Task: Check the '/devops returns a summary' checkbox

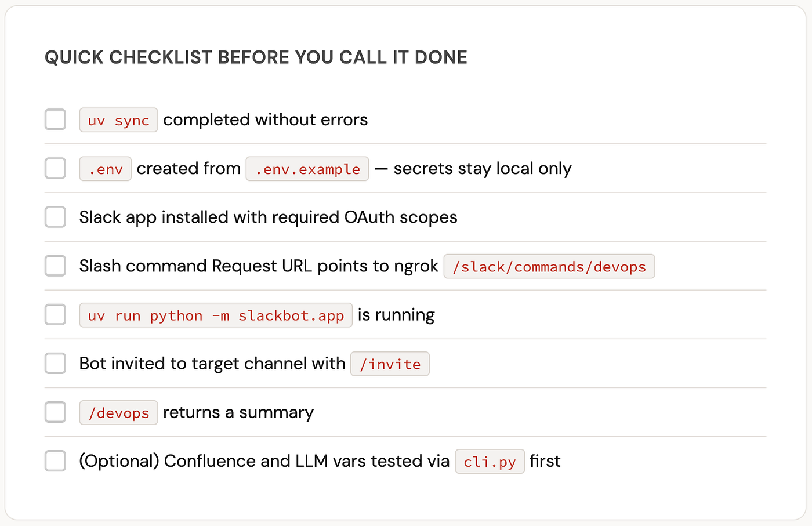Action: pos(55,412)
